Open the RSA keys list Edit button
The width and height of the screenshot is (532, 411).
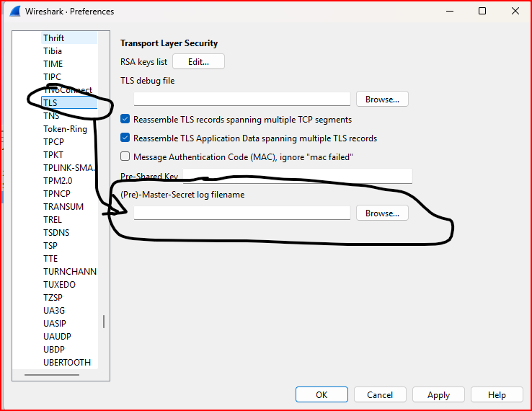[x=198, y=62]
